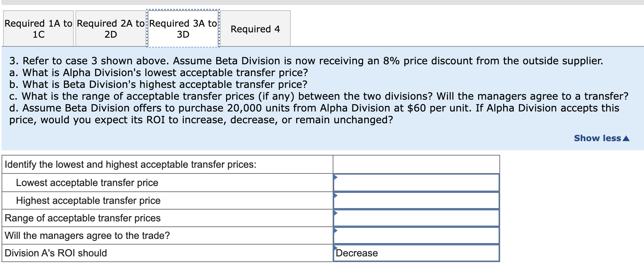Open the Required 2A to 2D tab
This screenshot has height=264, width=644.
click(110, 29)
